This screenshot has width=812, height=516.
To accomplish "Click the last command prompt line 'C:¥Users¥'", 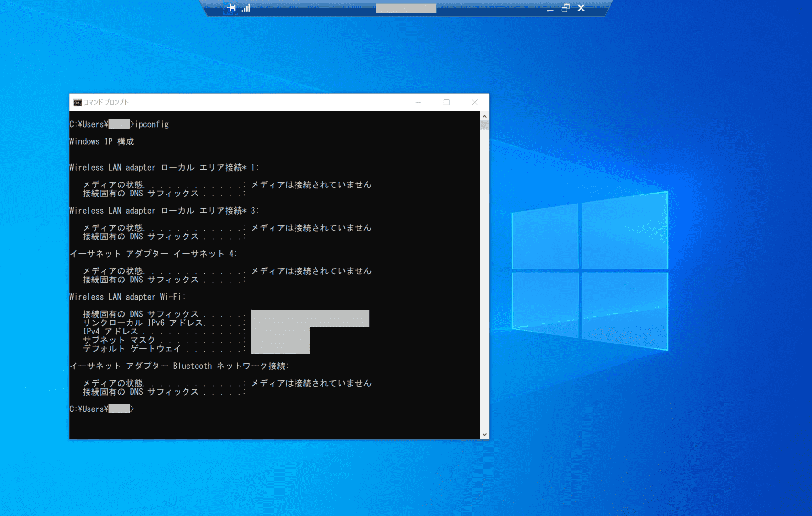I will pyautogui.click(x=102, y=409).
